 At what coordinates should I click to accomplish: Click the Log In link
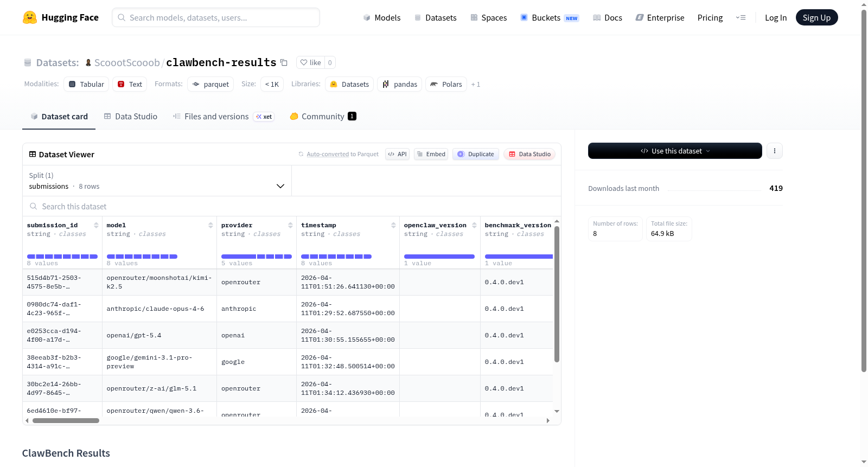(x=776, y=17)
